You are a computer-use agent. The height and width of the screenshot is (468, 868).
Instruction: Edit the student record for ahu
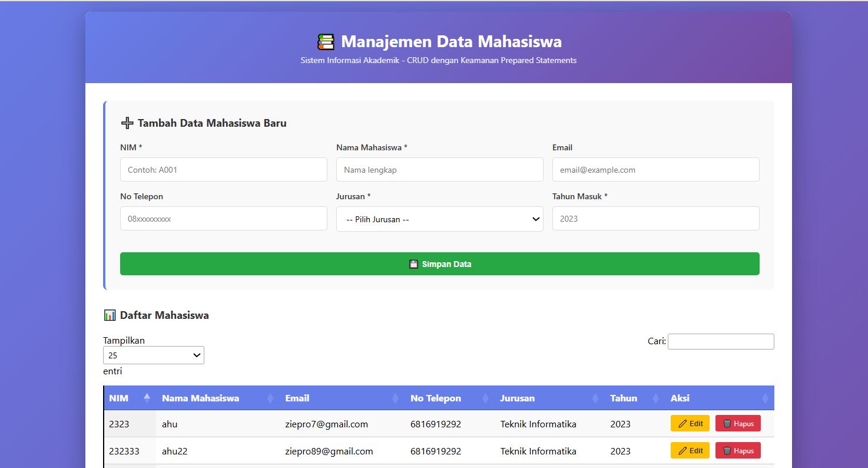[x=690, y=424]
